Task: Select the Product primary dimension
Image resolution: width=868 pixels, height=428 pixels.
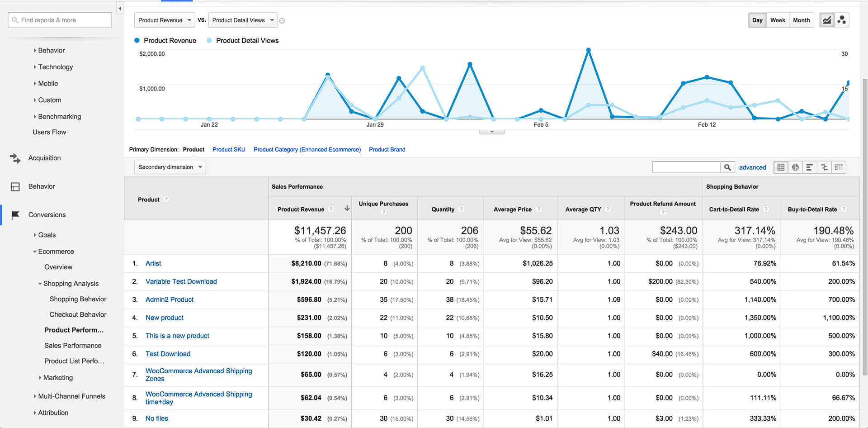Action: coord(193,150)
